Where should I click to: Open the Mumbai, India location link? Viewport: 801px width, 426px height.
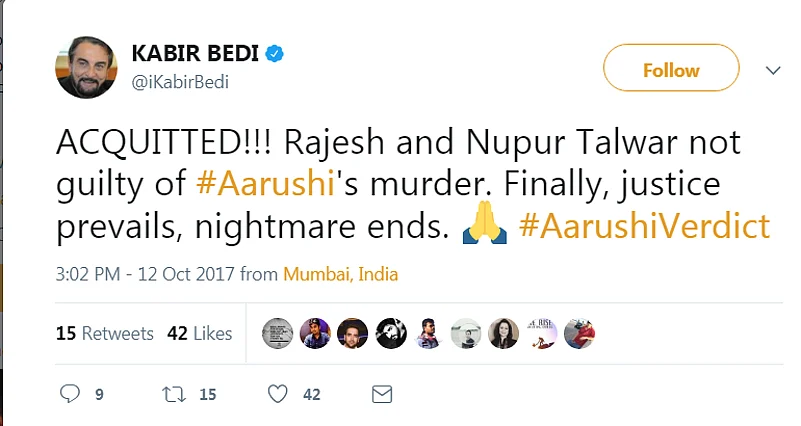[x=341, y=273]
